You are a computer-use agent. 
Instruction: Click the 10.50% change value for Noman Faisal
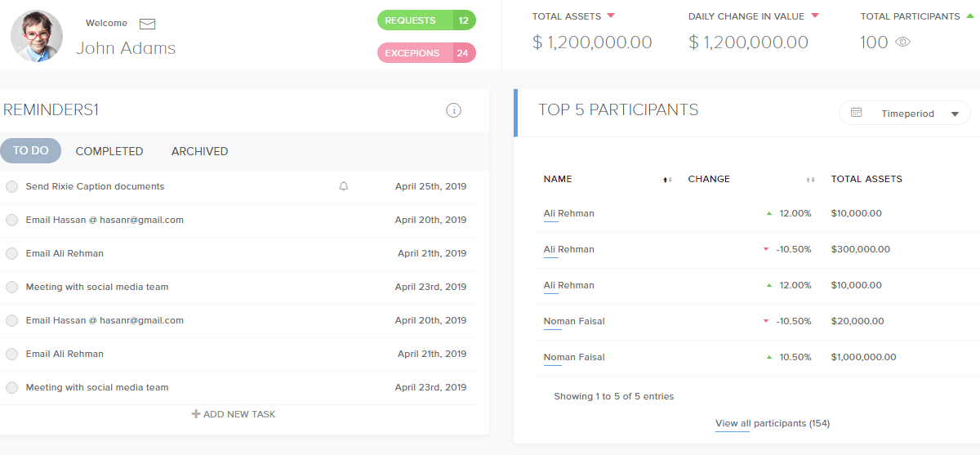pyautogui.click(x=795, y=357)
